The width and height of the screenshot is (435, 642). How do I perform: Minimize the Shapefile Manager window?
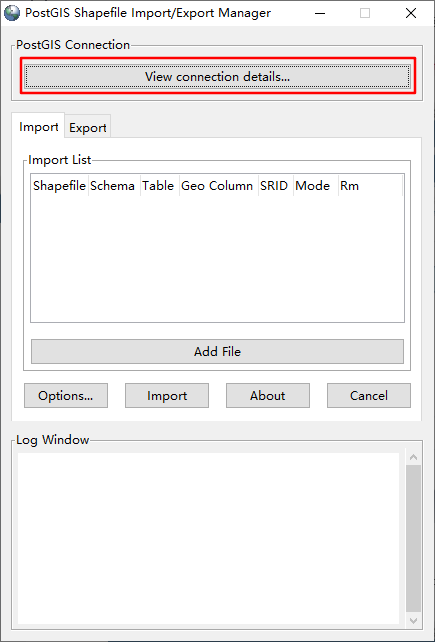320,13
